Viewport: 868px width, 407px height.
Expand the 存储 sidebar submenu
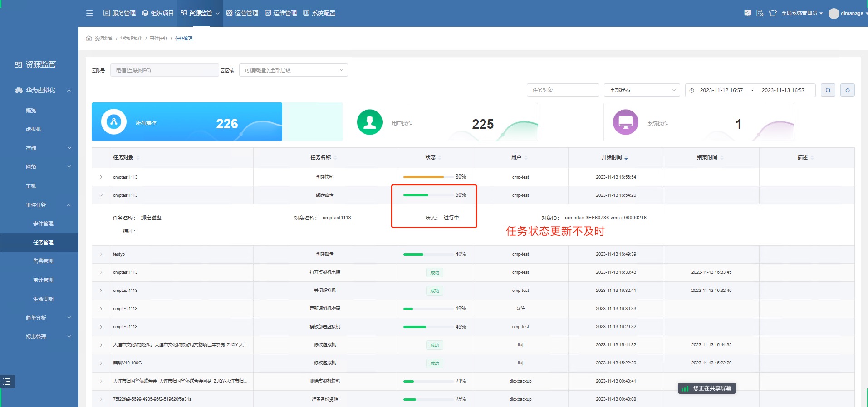click(x=69, y=148)
